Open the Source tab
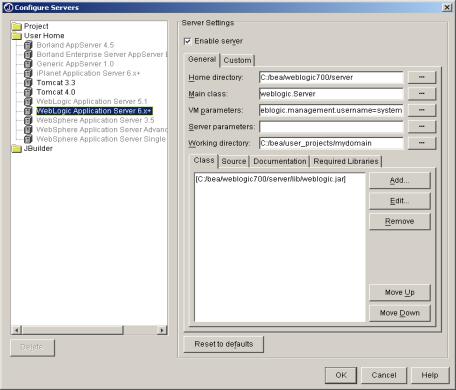Image resolution: width=456 pixels, height=390 pixels. pos(234,161)
